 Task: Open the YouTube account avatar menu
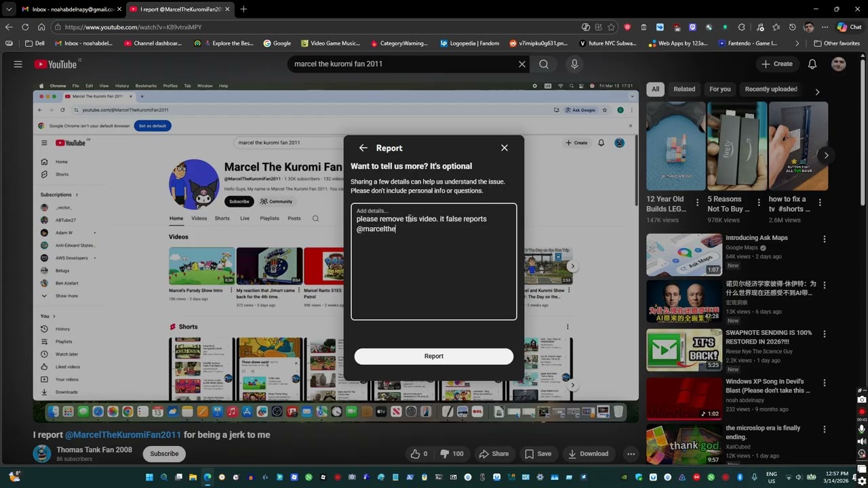(x=839, y=64)
